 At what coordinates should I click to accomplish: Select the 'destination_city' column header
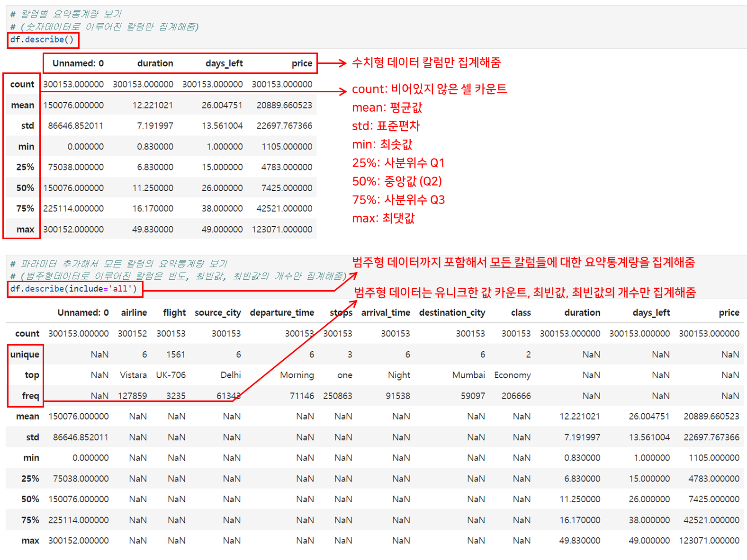coord(452,313)
